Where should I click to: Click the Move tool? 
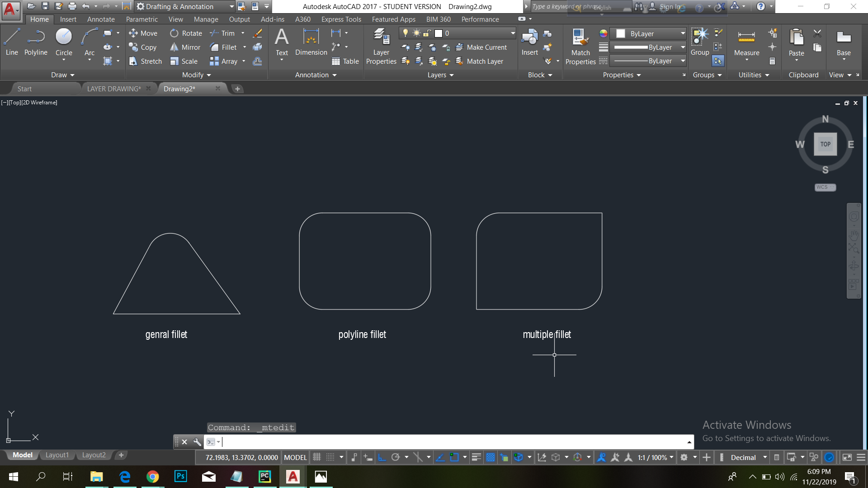[143, 33]
